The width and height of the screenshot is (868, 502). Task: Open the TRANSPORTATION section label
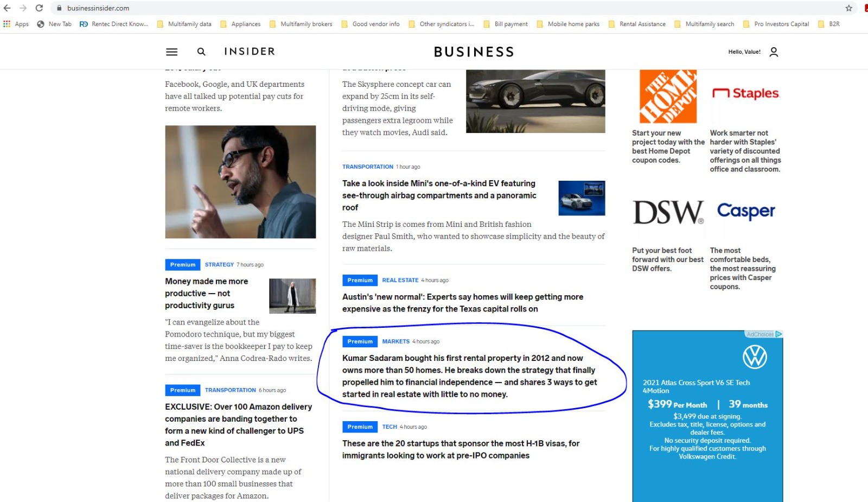(x=367, y=167)
